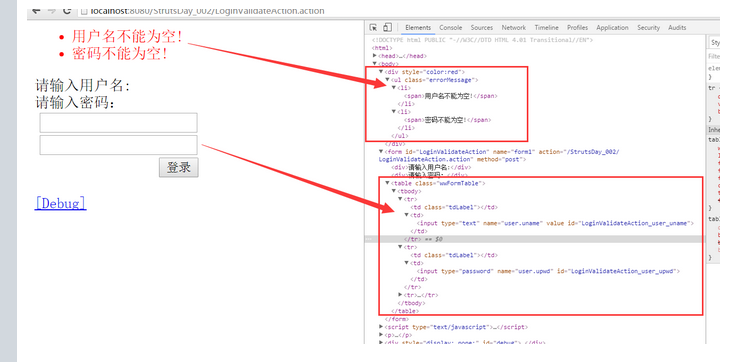The height and width of the screenshot is (362, 751).
Task: Select the closing /tbody tag line
Action: click(411, 303)
